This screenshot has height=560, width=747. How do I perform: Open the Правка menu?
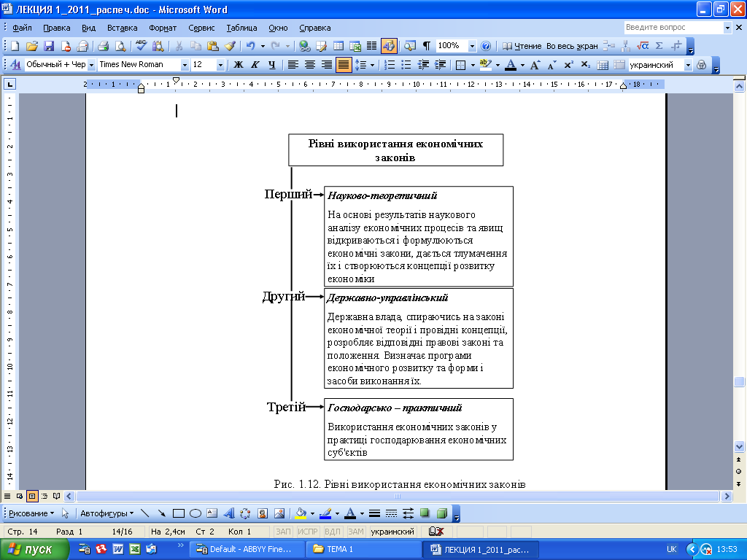[x=57, y=28]
